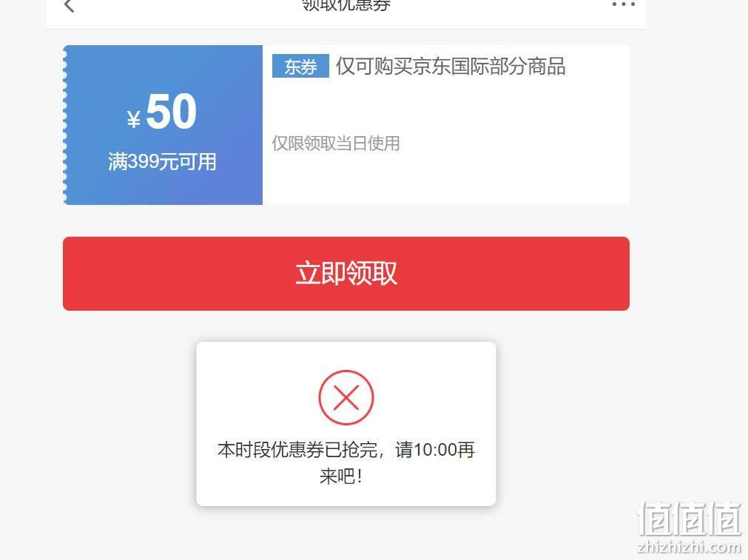Image resolution: width=748 pixels, height=560 pixels.
Task: Click the white coupon details area
Action: pos(446,125)
